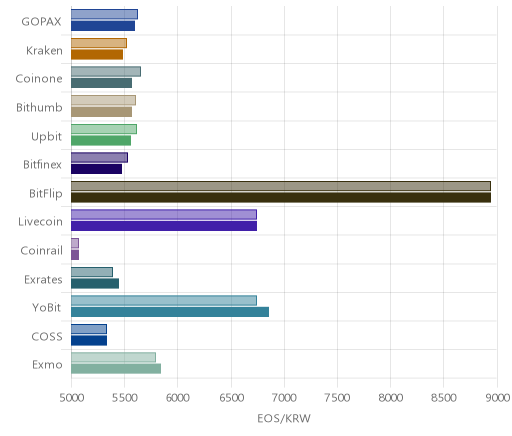
Task: Select the dark navy Bitfinex bar
Action: (x=96, y=169)
